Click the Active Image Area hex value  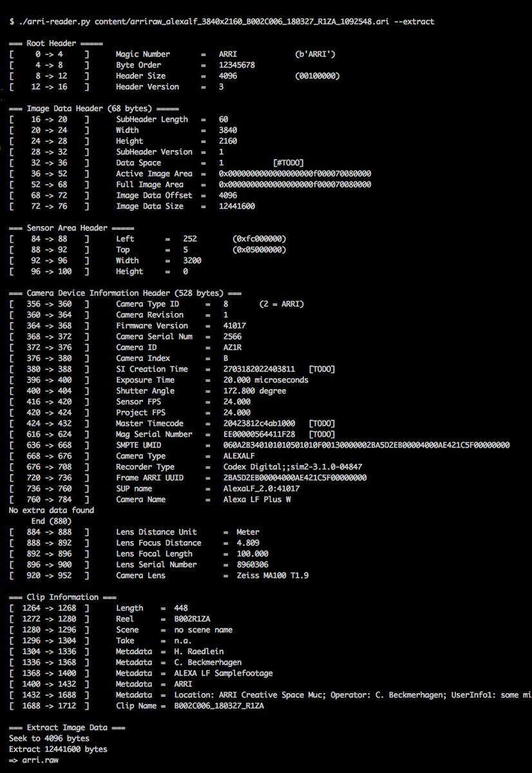[294, 174]
